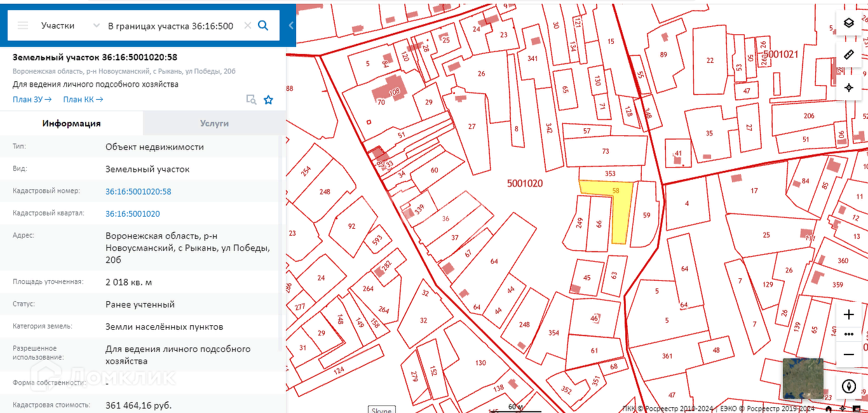Image resolution: width=868 pixels, height=413 pixels.
Task: Open the План ЗУ link
Action: (32, 99)
